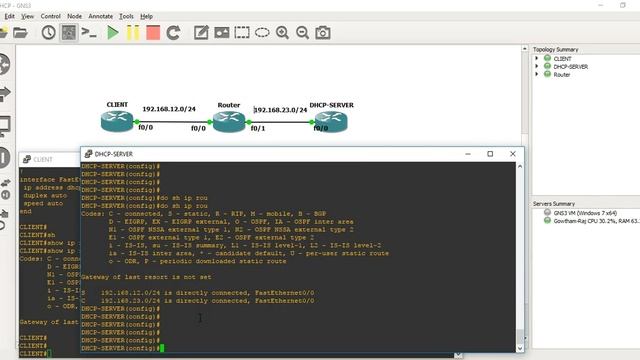Open project folder icon in toolbar

(20, 33)
